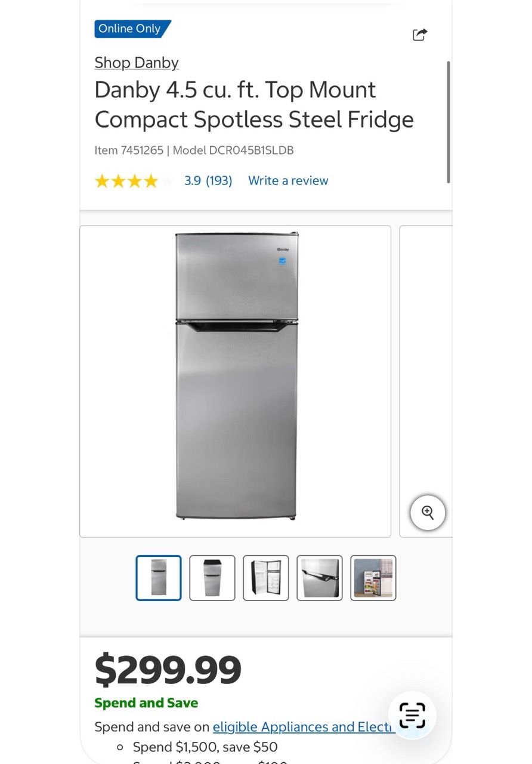The width and height of the screenshot is (532, 764).
Task: Click the Write a review link
Action: click(288, 181)
